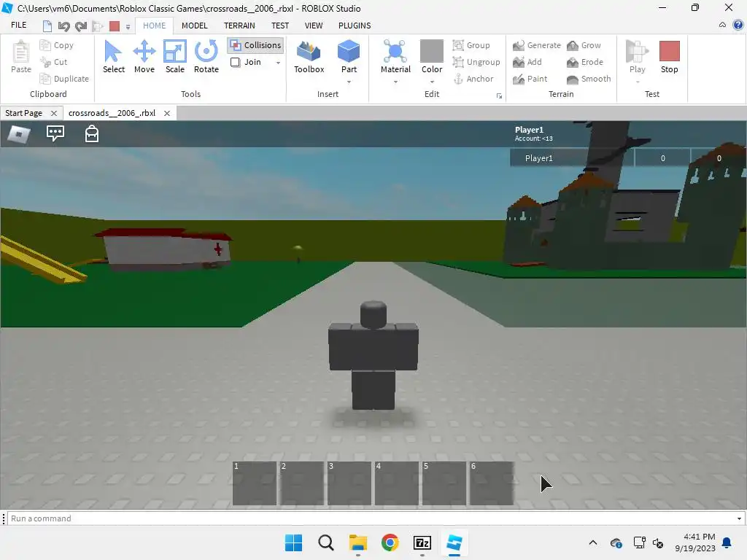Viewport: 747px width, 560px height.
Task: Open the command bar history dropdown
Action: (x=739, y=518)
